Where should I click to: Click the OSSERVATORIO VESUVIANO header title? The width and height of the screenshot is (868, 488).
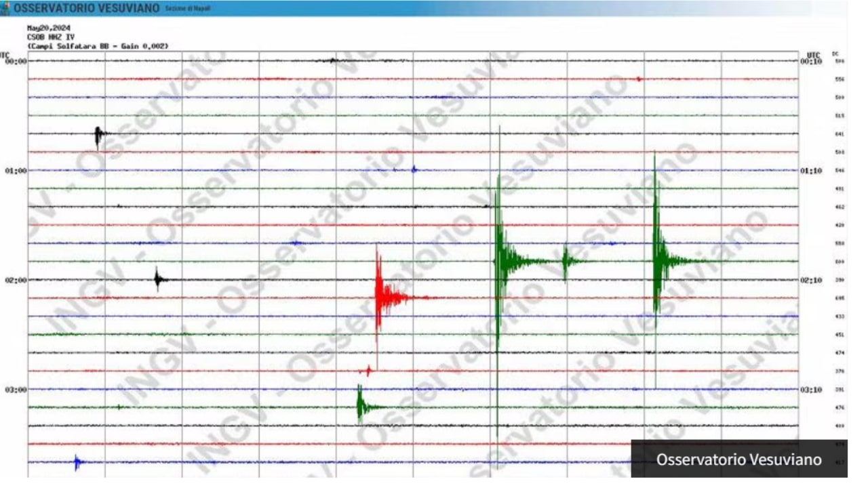coord(87,8)
